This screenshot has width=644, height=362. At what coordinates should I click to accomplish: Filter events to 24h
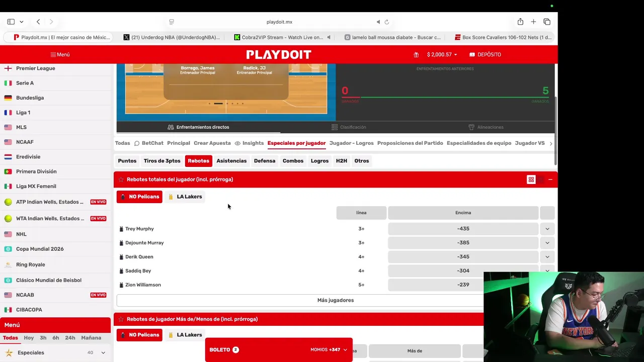(x=70, y=338)
